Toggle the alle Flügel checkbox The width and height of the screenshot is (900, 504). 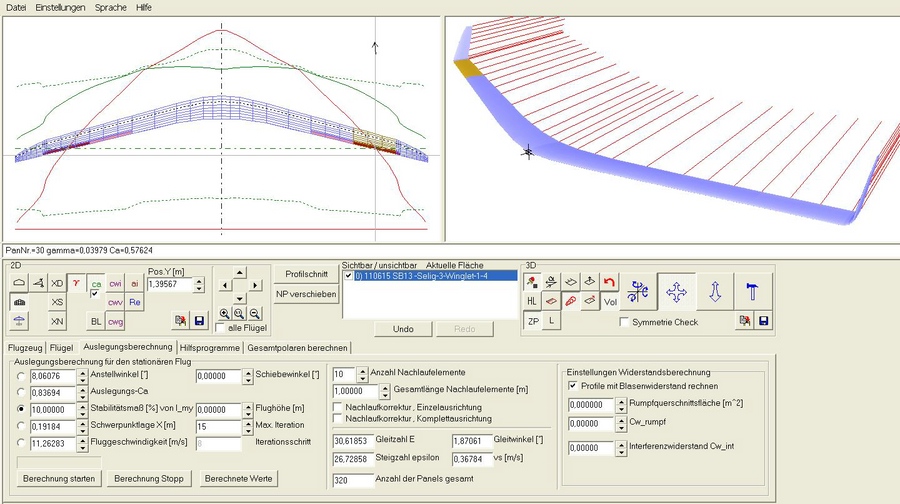pos(221,327)
